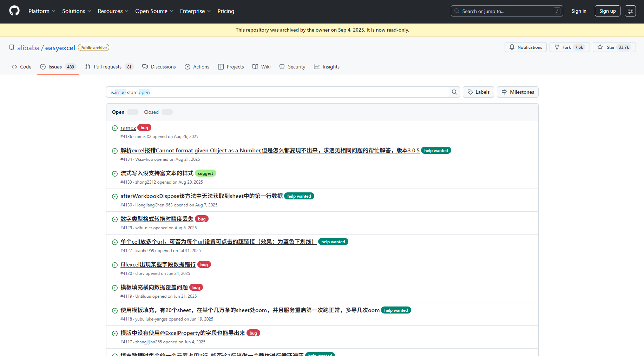The image size is (644, 356).
Task: Expand the Platform dropdown menu
Action: coord(41,11)
